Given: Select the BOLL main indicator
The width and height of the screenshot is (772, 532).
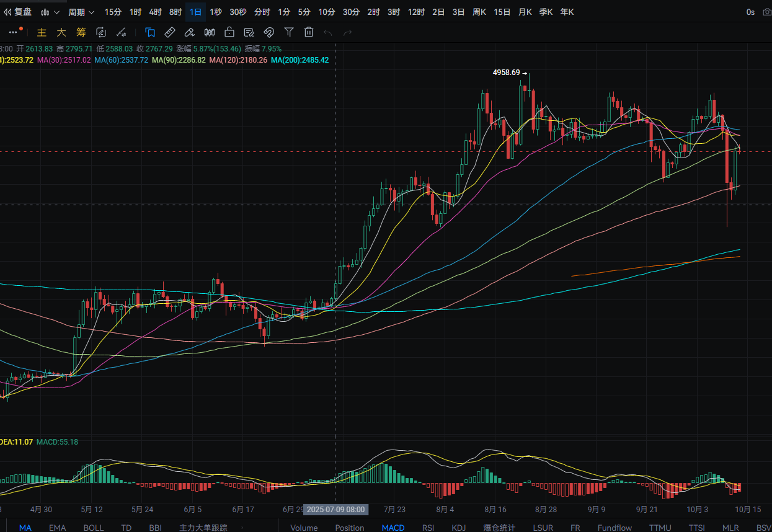Looking at the screenshot, I should [x=94, y=528].
